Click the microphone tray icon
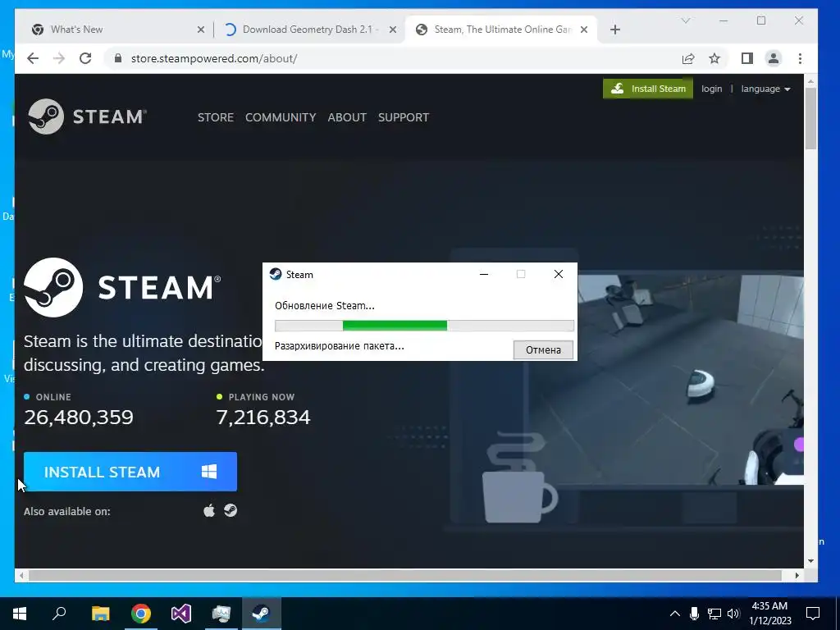This screenshot has width=840, height=630. click(694, 614)
